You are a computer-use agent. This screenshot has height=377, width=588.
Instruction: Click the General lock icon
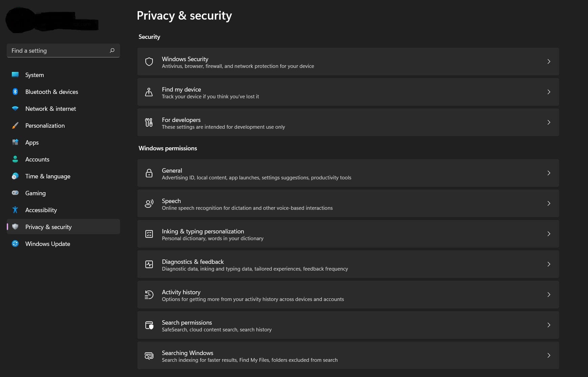(149, 173)
